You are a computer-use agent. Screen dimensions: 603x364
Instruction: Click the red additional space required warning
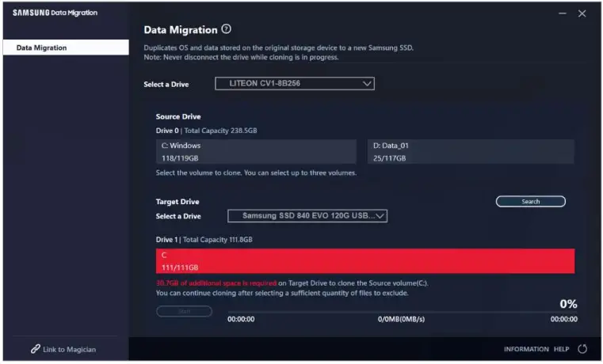216,283
